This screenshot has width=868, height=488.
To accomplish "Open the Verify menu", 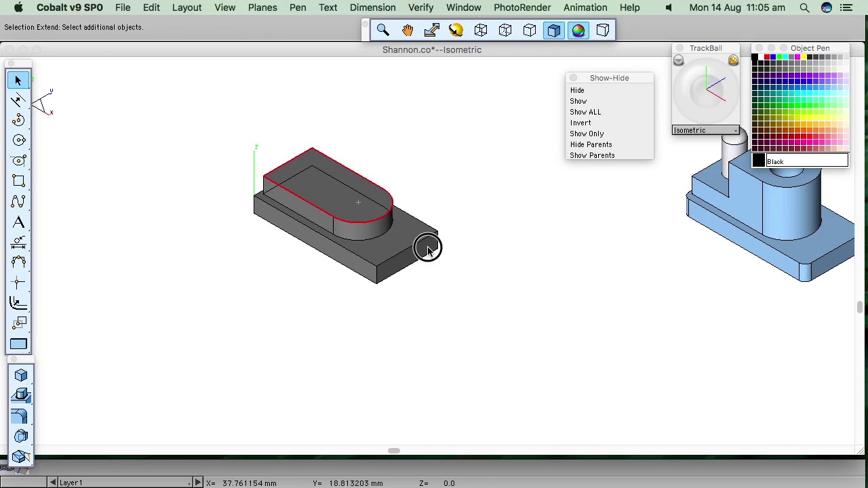I will 420,7.
